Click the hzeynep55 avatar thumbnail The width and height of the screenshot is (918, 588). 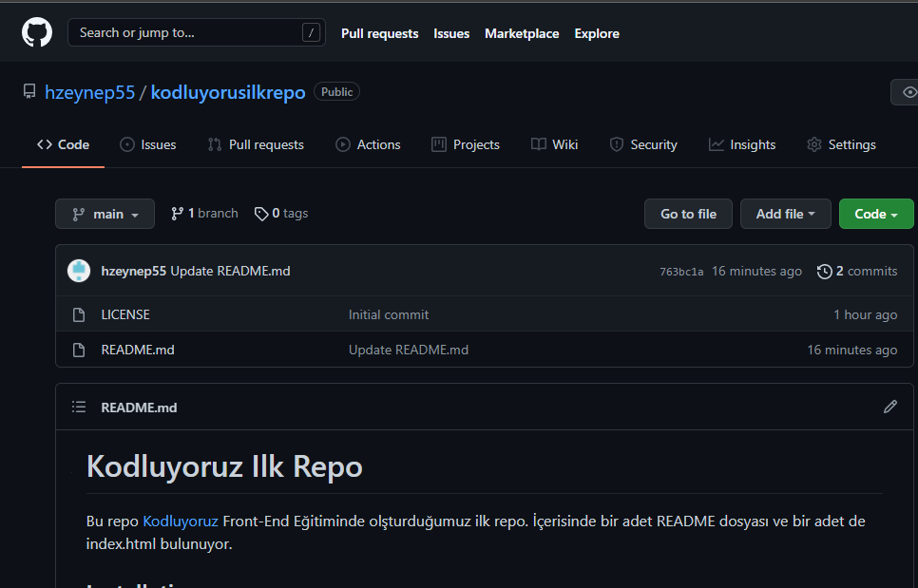coord(79,271)
